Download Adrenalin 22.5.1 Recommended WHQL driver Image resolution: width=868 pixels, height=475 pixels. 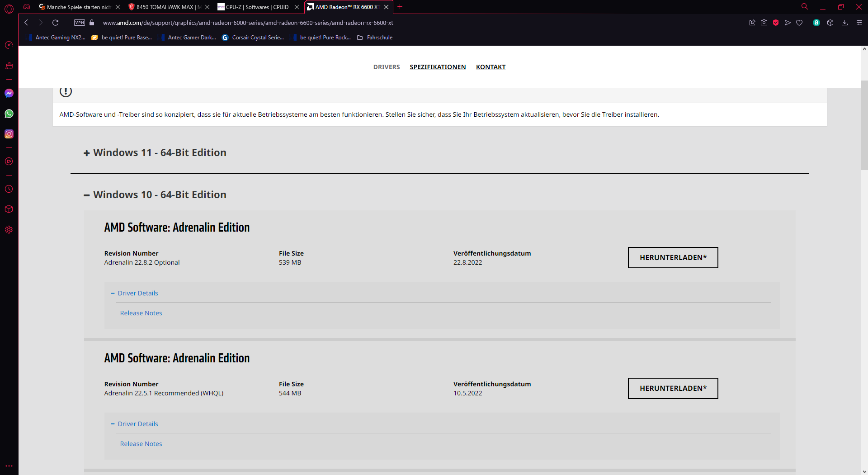click(x=673, y=388)
